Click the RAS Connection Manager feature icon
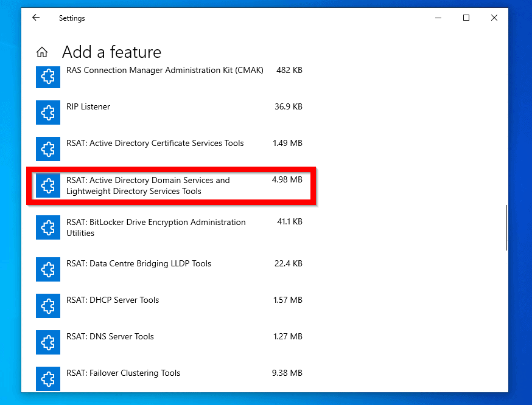The width and height of the screenshot is (532, 405). 48,76
